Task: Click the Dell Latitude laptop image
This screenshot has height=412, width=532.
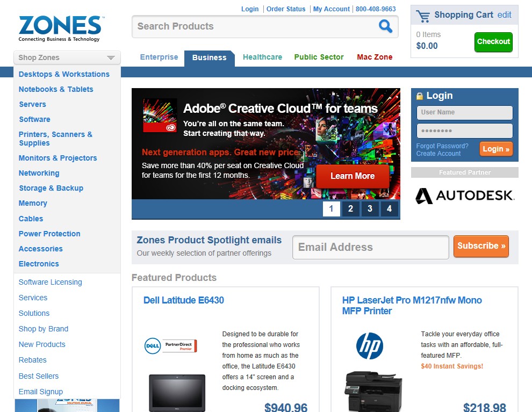Action: 177,393
